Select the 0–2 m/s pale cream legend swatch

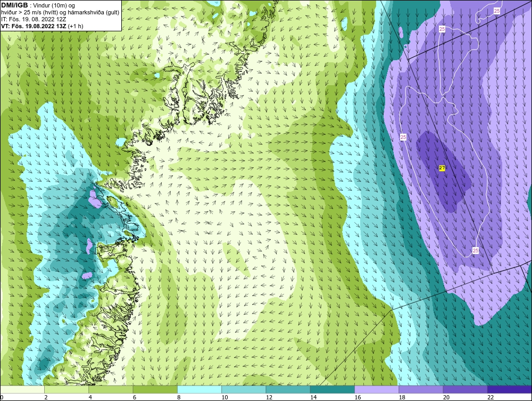pos(22,389)
